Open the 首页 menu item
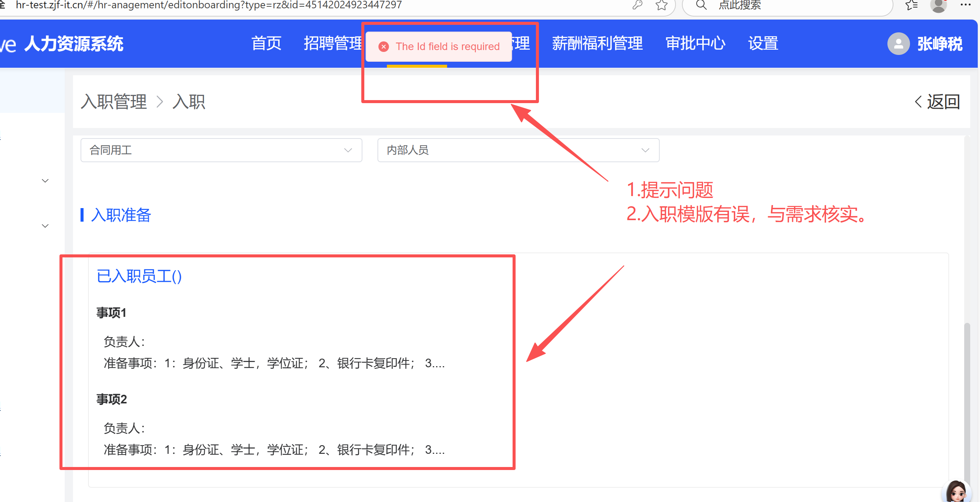Screen dimensions: 980x502 click(266, 43)
